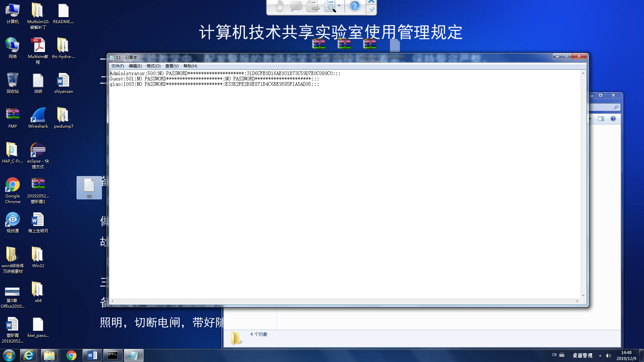The width and height of the screenshot is (644, 362).
Task: Show hidden tray icons arrow
Action: (x=600, y=356)
